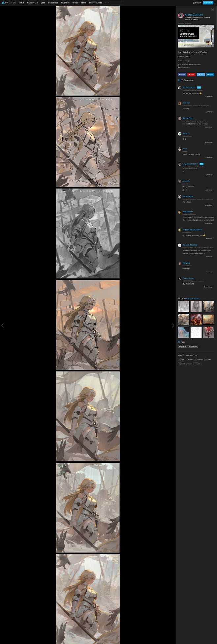
Task: Go to previous artwork with left arrow
Action: 3,325
